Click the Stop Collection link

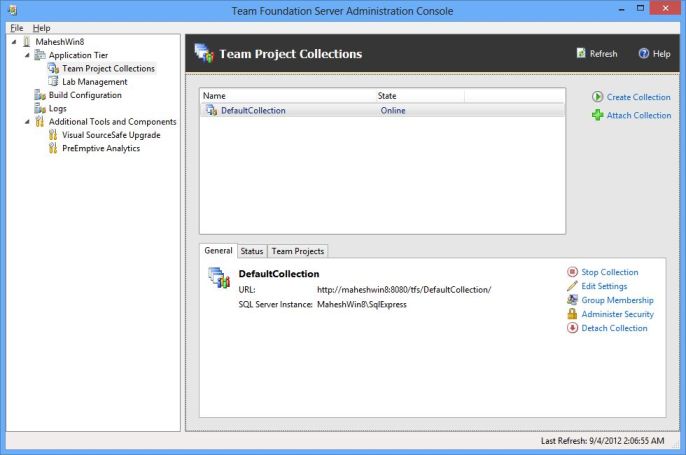coord(609,272)
